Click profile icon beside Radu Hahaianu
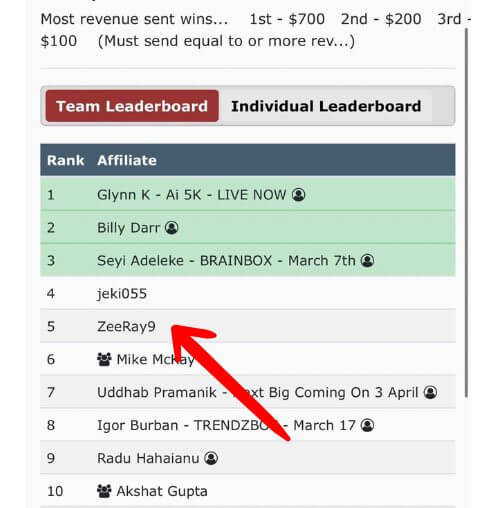Screen dimensions: 496x508 point(211,458)
